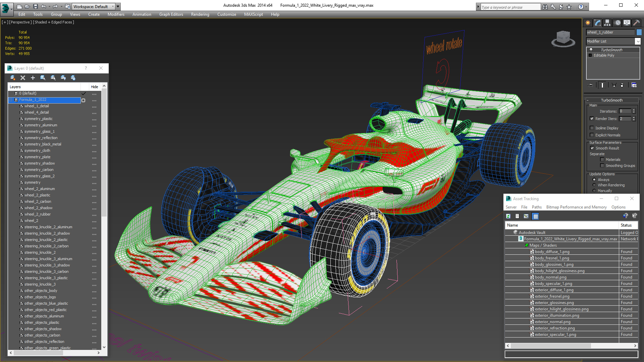The width and height of the screenshot is (644, 362).
Task: Click the Status column header in Asset Tracking
Action: 628,225
